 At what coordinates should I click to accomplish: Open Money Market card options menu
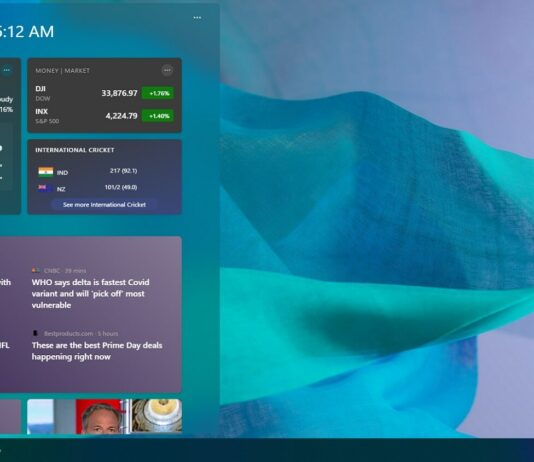click(167, 70)
